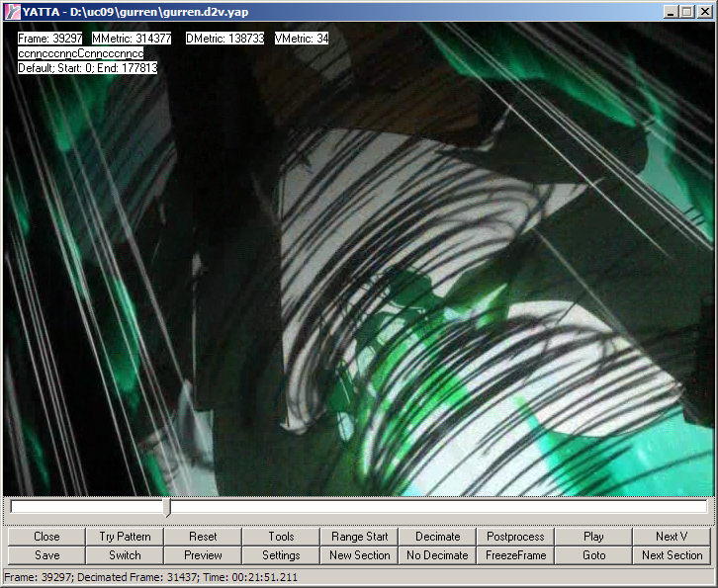Open the Goto frame button
This screenshot has height=588, width=718.
pos(593,555)
